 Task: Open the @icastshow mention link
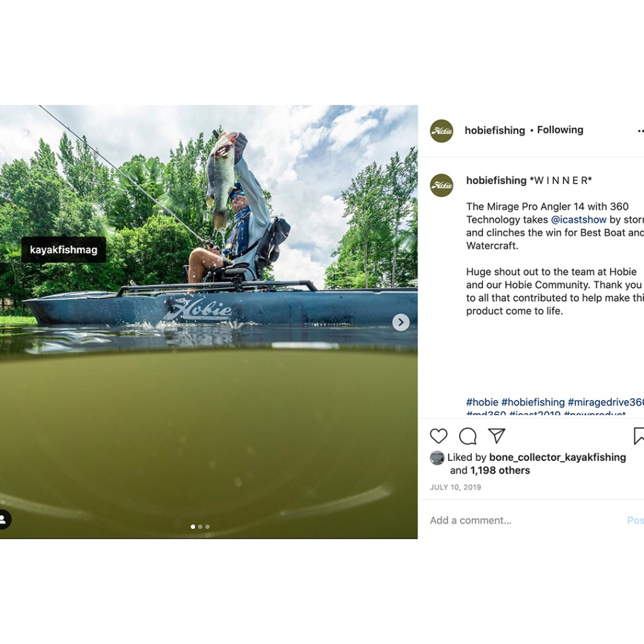(x=579, y=219)
